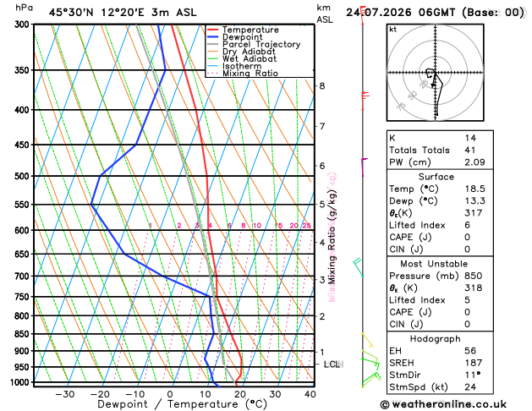
Task: Click the yellow wind barb near 850 hPa
Action: (368, 341)
